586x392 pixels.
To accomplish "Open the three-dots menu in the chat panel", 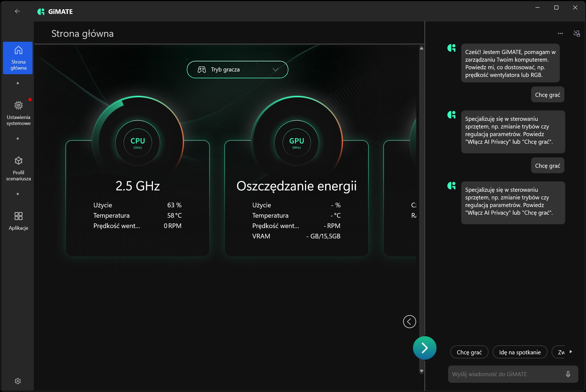I will pos(560,34).
